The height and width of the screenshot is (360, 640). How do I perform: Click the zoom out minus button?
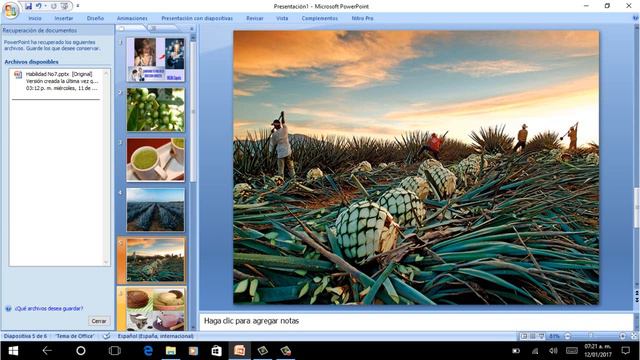tap(567, 336)
